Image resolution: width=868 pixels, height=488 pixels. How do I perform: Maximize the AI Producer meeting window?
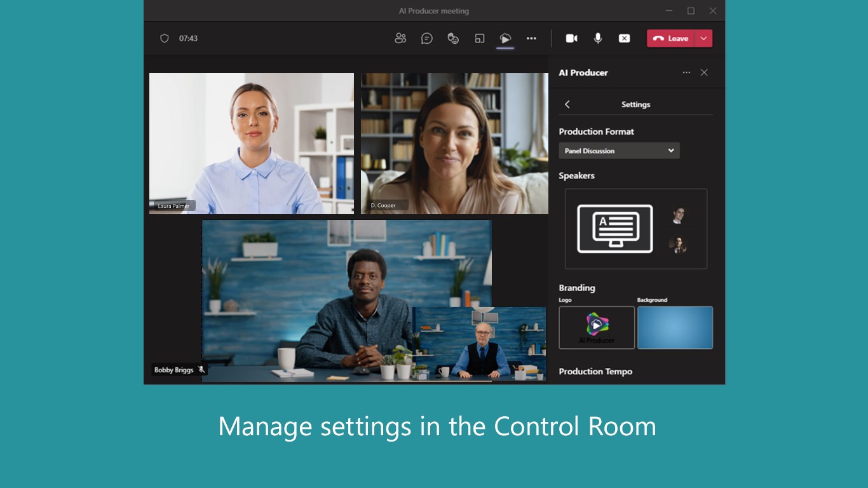click(691, 11)
